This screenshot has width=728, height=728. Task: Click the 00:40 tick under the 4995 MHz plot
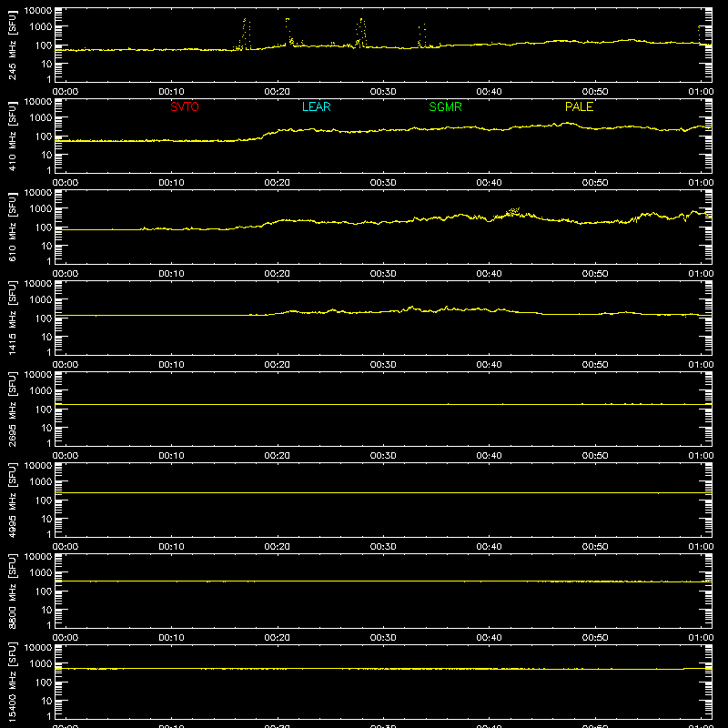(x=489, y=547)
